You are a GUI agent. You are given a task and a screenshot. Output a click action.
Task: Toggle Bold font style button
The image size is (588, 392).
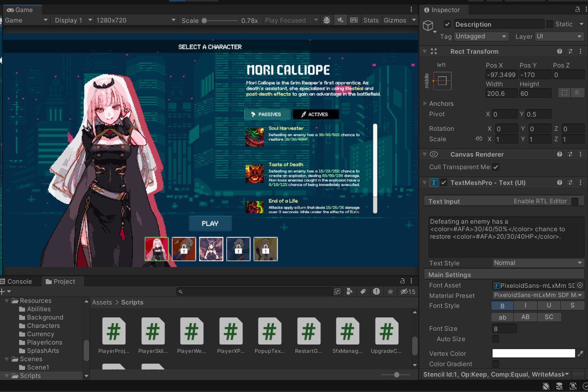[503, 306]
